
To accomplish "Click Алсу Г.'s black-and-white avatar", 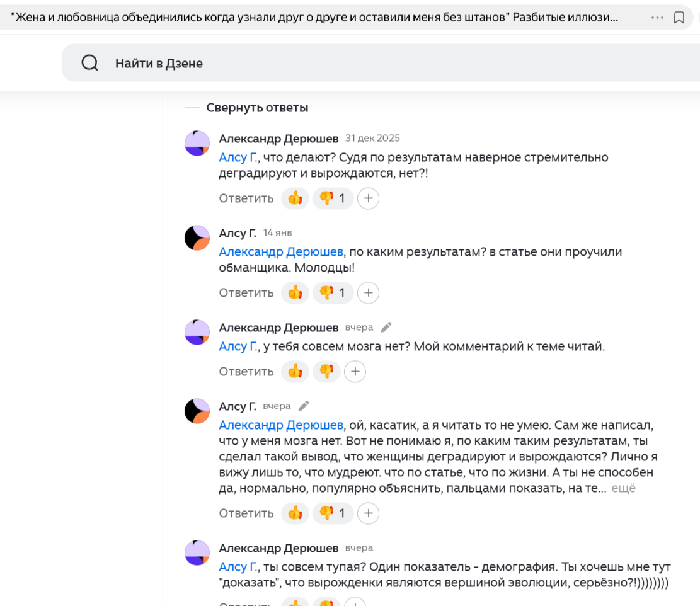I will tap(197, 237).
